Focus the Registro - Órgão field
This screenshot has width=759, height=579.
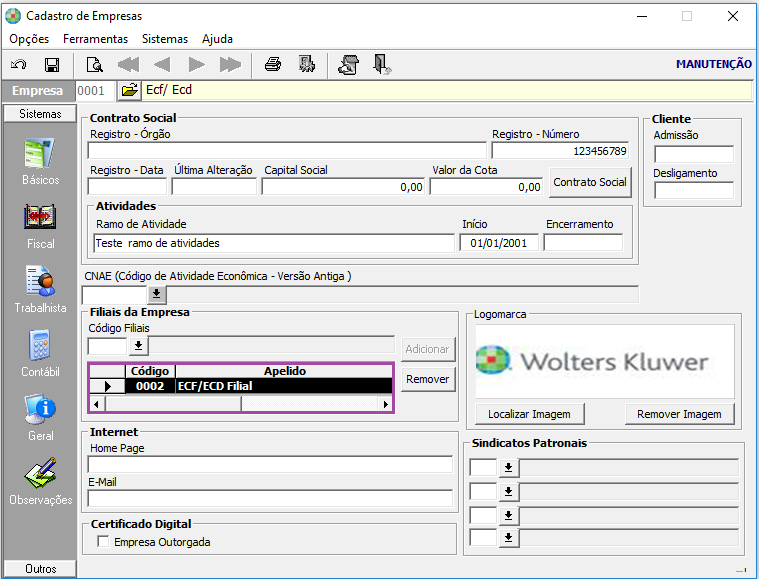[x=287, y=151]
